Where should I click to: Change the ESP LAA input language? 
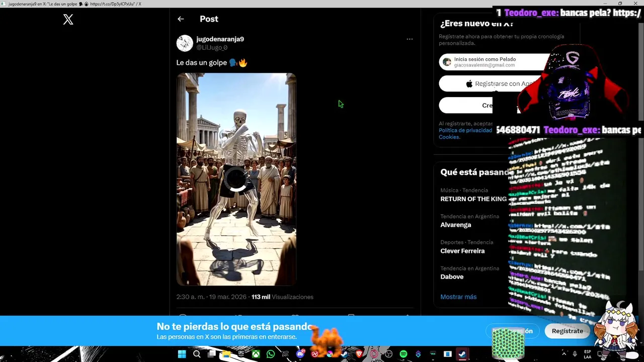[588, 354]
